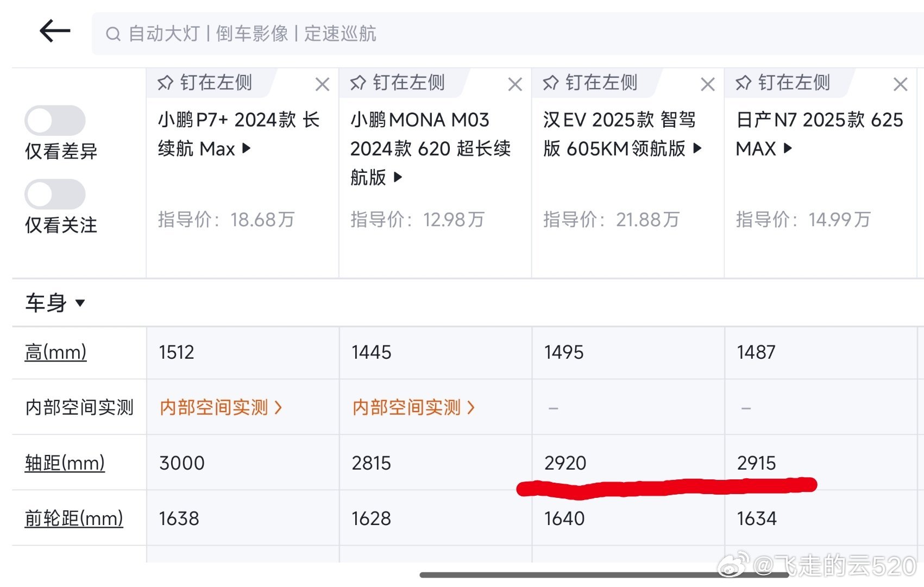Click the 指导价: 18.68万 price
This screenshot has height=587, width=924.
click(226, 220)
